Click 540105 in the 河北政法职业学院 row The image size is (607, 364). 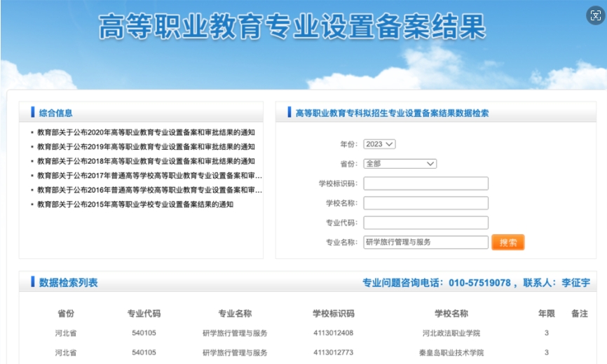pos(144,333)
